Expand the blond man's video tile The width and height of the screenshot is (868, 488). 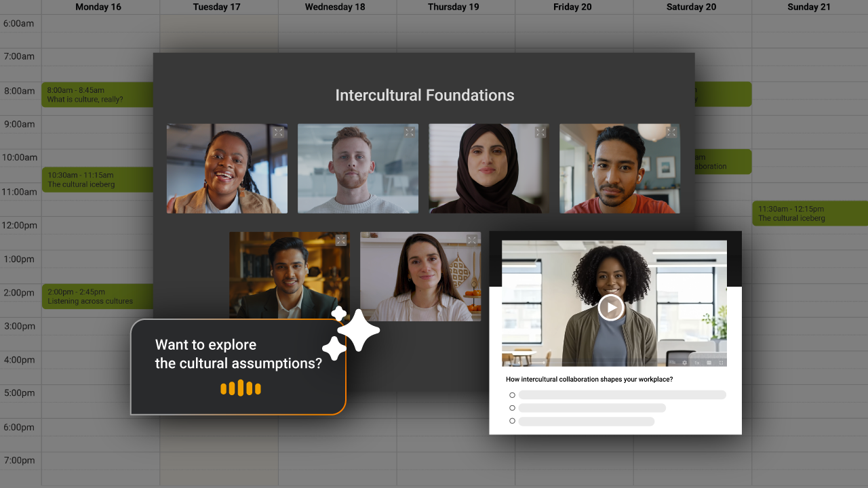click(409, 133)
